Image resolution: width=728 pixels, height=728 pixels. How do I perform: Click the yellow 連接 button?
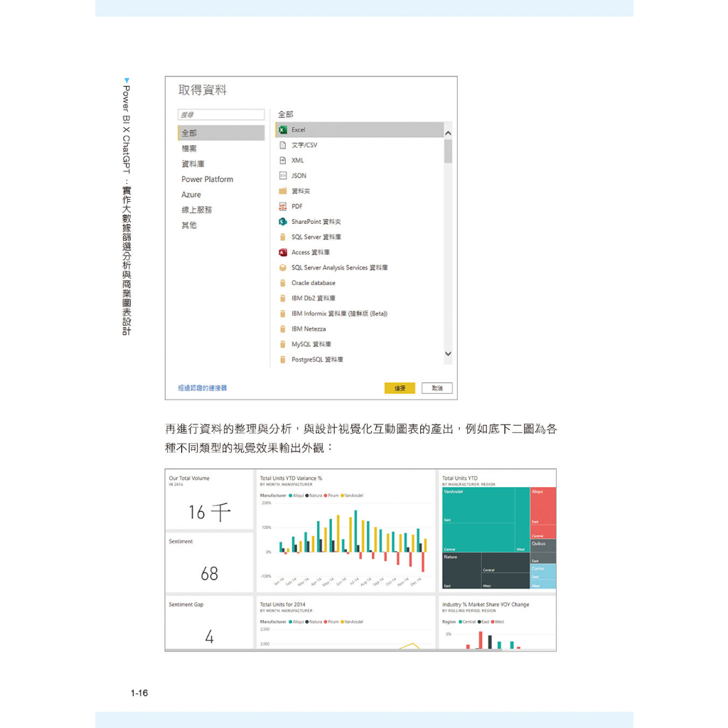click(400, 388)
